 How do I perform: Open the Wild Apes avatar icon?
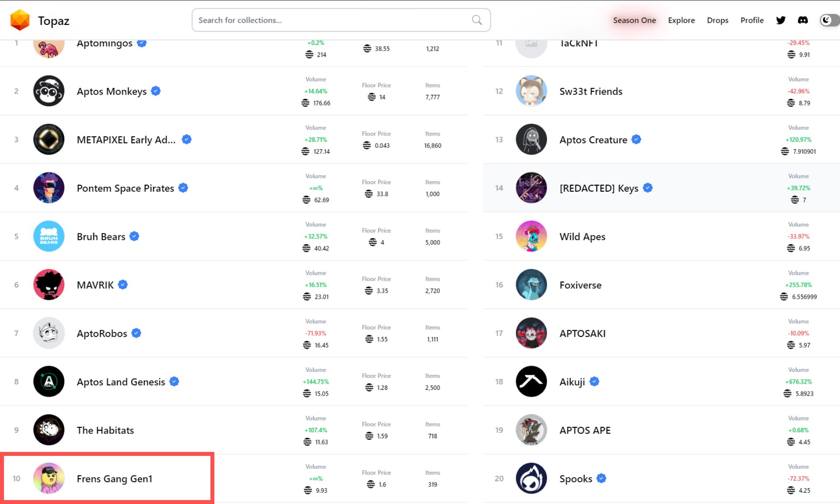[532, 236]
